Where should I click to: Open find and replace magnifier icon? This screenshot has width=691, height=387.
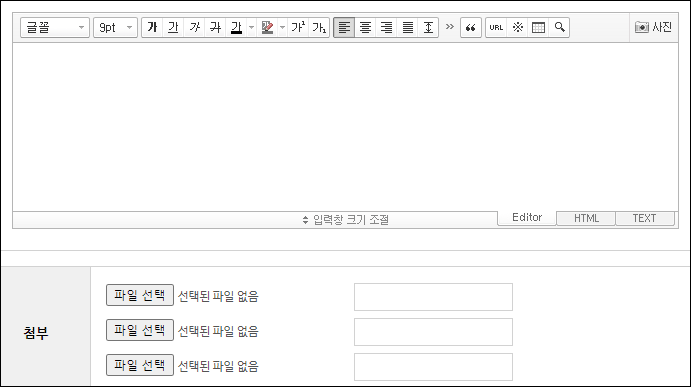tap(560, 27)
